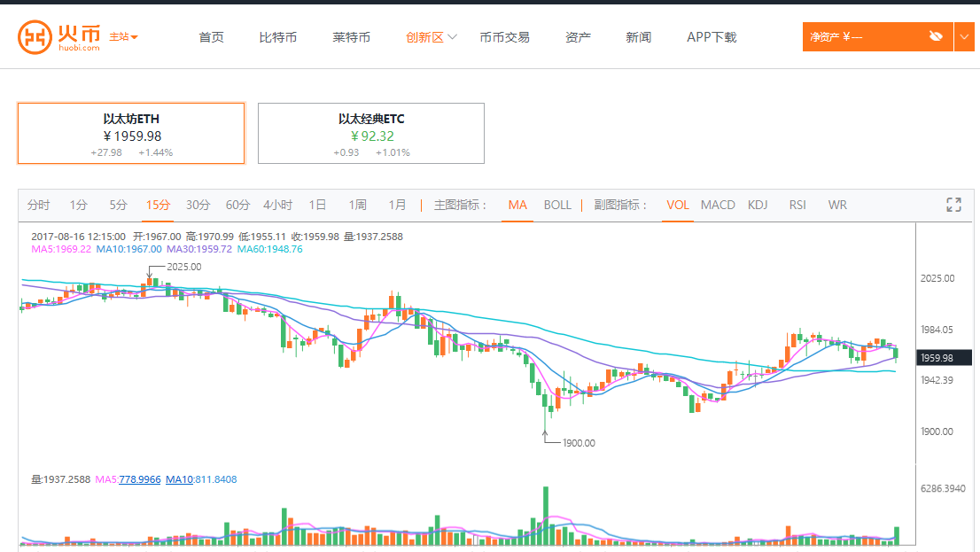The width and height of the screenshot is (980, 552).
Task: Open the account dropdown arrow beside 净资产
Action: pyautogui.click(x=964, y=37)
